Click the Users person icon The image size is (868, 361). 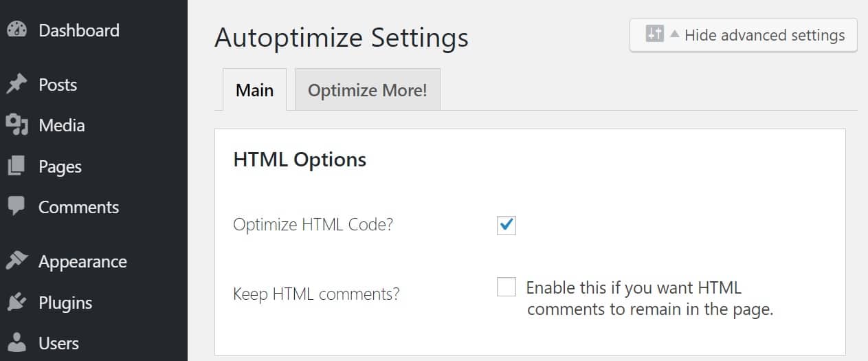tap(16, 342)
